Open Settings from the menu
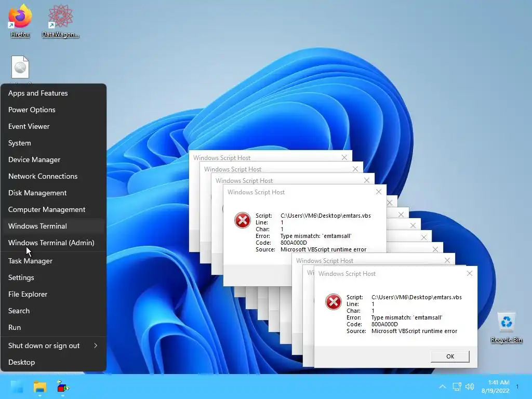This screenshot has width=532, height=399. click(54, 277)
